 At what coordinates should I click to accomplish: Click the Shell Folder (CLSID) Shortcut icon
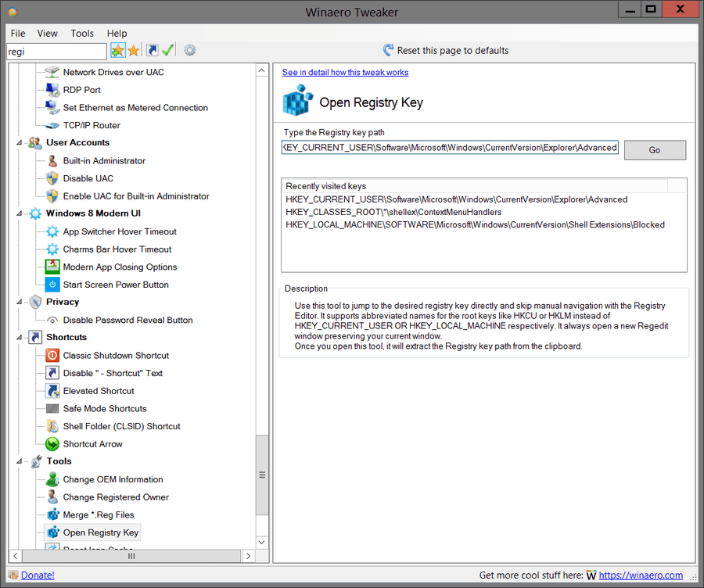[52, 426]
